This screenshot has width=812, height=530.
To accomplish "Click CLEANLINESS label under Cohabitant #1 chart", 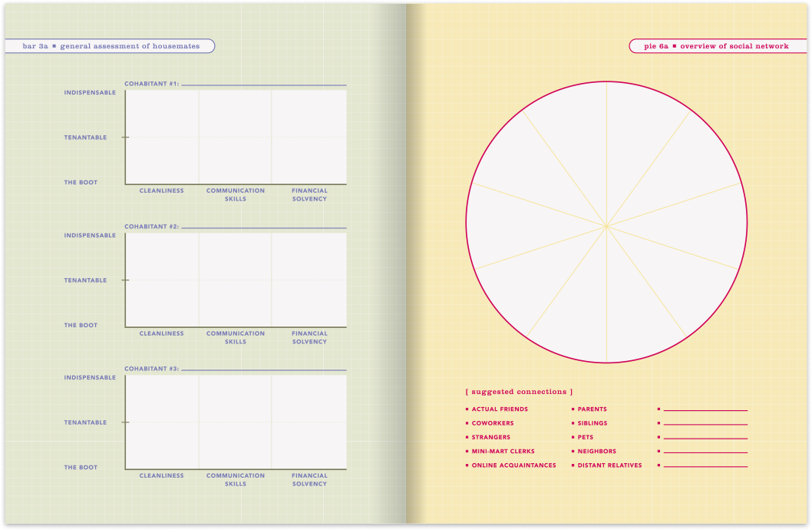I will point(162,190).
